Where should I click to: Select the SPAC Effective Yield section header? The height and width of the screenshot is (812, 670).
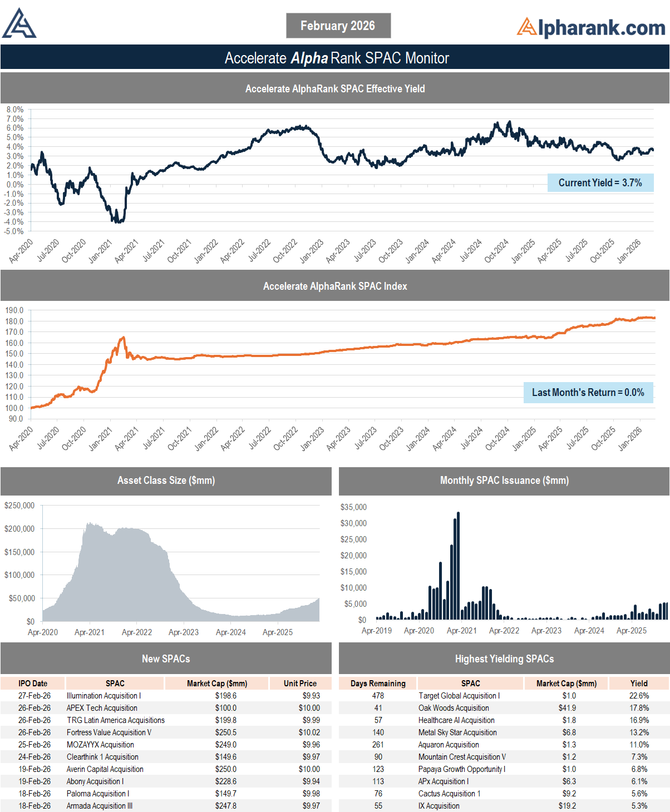[335, 89]
